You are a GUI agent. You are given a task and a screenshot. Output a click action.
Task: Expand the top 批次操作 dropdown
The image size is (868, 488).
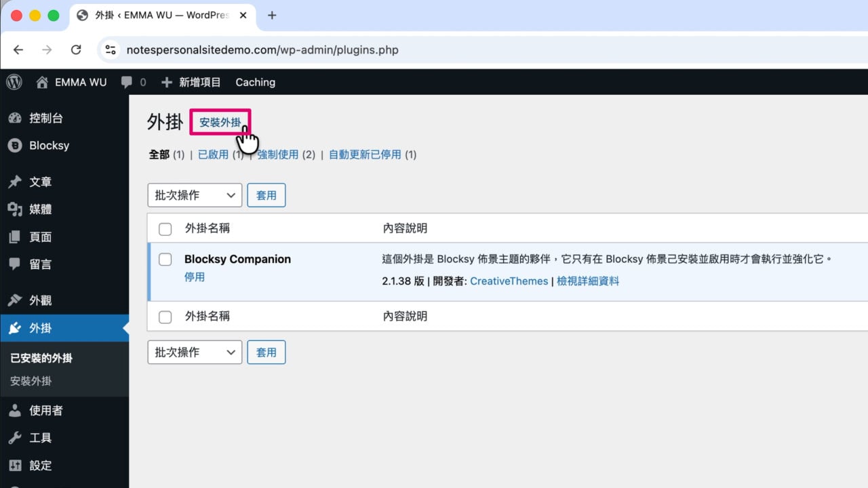(x=195, y=195)
